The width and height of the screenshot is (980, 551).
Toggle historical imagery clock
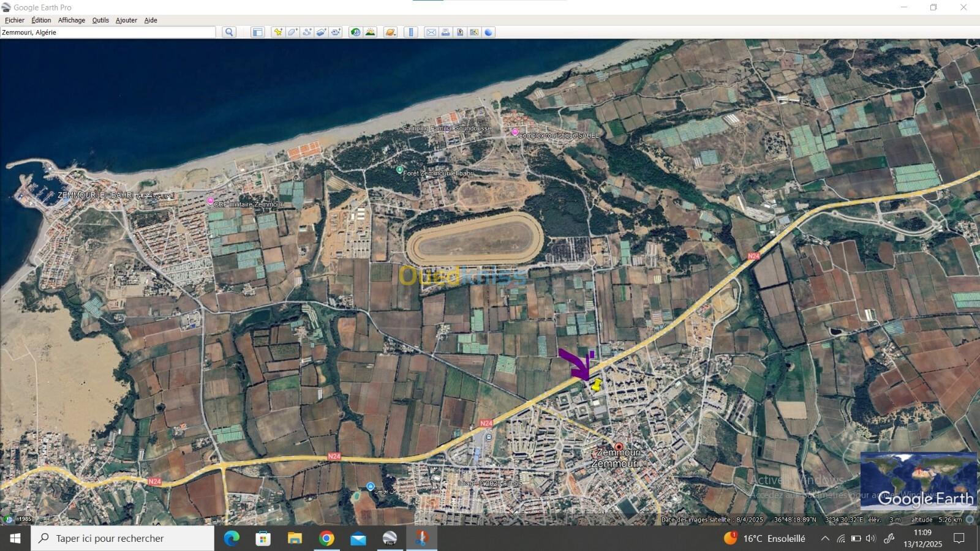[355, 32]
